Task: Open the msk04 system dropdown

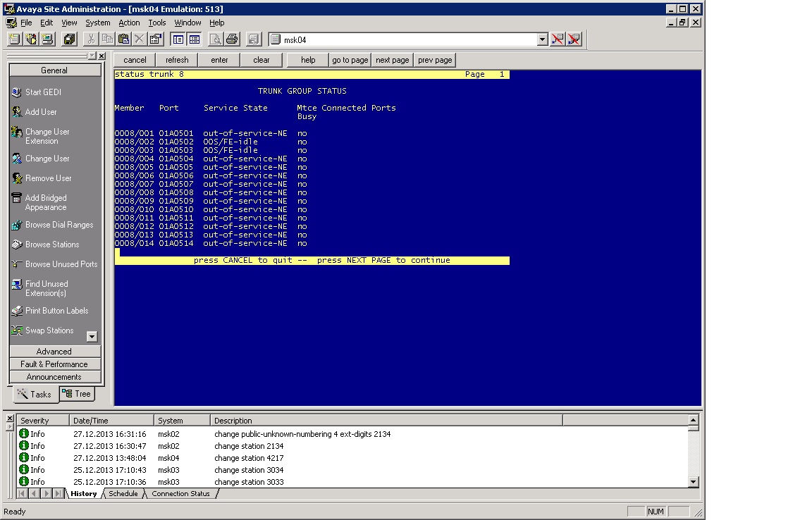Action: click(542, 39)
